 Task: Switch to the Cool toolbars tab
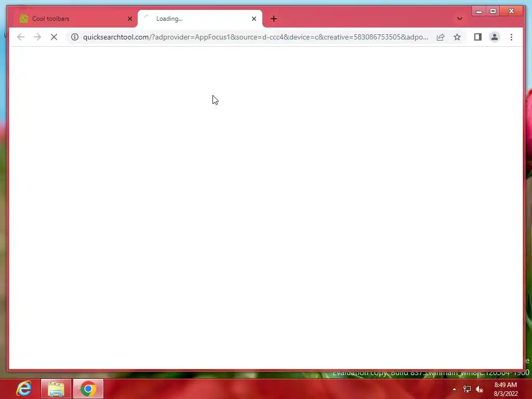tap(75, 19)
